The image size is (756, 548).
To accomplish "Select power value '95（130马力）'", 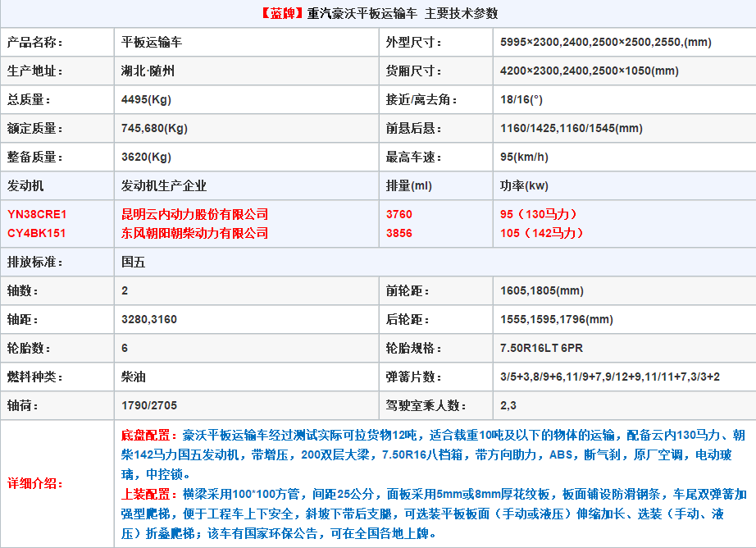I will pyautogui.click(x=539, y=214).
